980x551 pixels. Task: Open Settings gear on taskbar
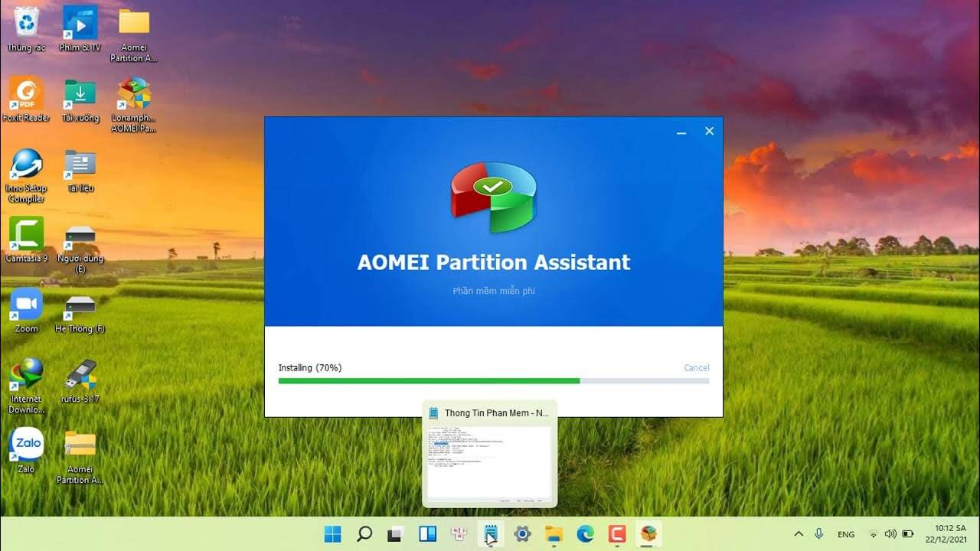pyautogui.click(x=522, y=534)
